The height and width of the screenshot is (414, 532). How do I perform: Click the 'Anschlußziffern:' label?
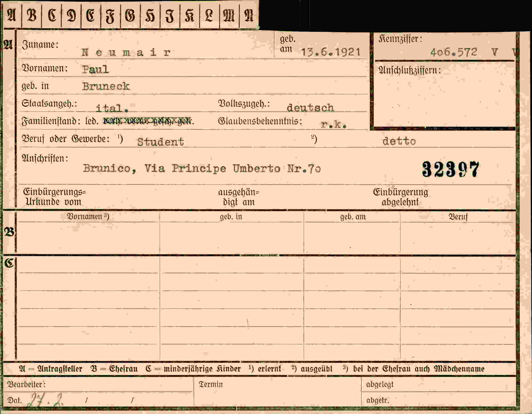pos(410,71)
